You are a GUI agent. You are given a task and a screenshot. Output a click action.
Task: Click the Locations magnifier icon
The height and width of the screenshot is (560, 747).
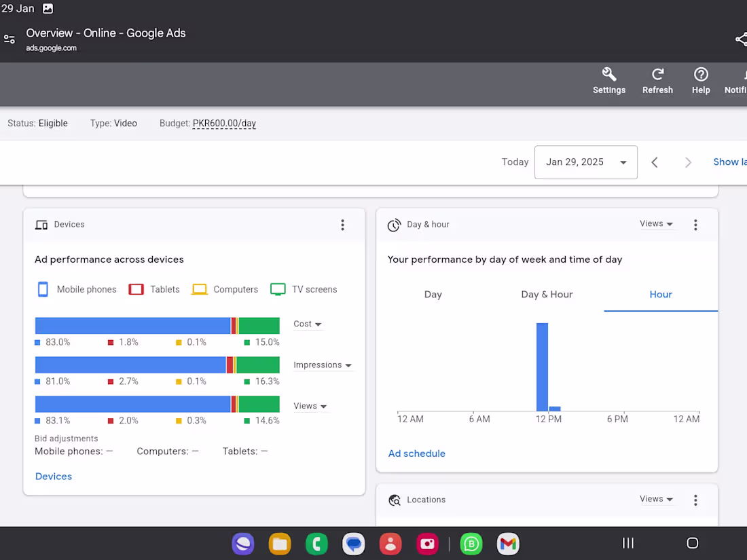395,500
